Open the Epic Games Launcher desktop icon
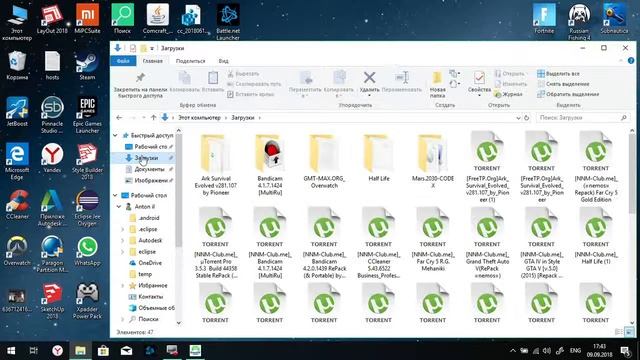Screen dimensions: 640x360 coord(87,115)
